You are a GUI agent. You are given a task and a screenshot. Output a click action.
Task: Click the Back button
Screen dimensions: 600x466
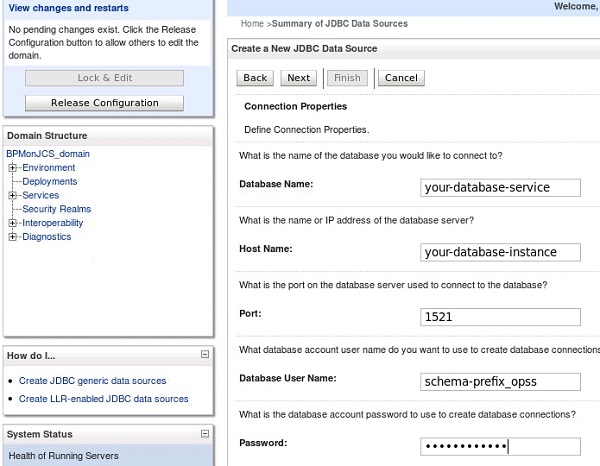click(x=255, y=78)
